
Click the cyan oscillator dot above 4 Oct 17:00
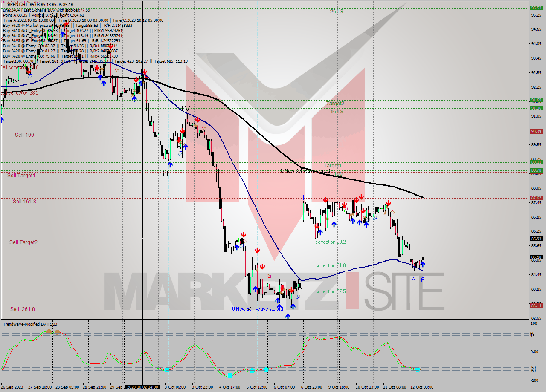tap(230, 375)
